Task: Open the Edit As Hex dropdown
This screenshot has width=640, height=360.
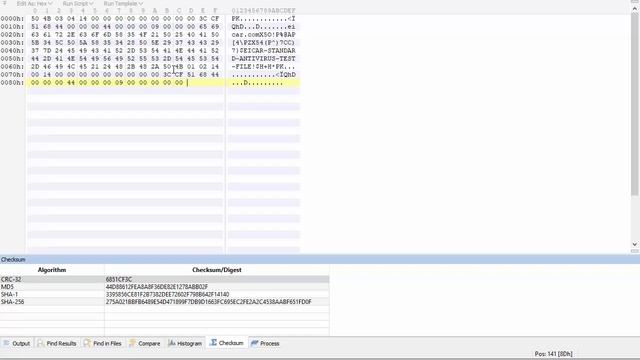Action: click(x=34, y=3)
